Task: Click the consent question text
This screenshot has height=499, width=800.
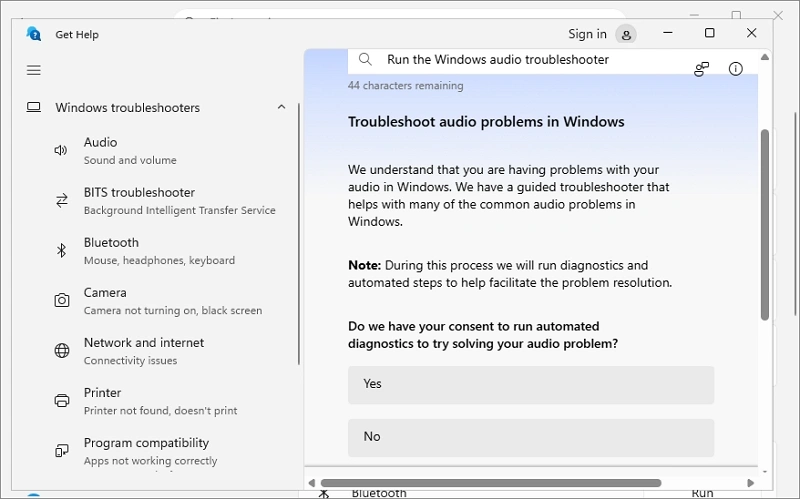Action: point(483,335)
